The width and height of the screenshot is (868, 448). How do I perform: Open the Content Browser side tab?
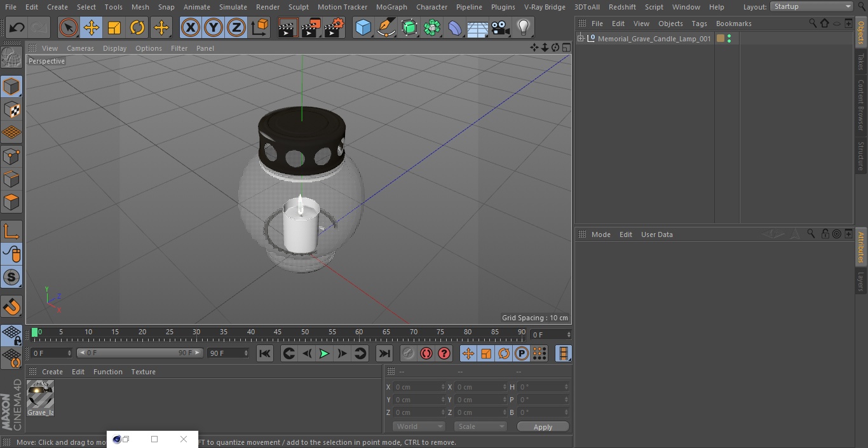861,105
